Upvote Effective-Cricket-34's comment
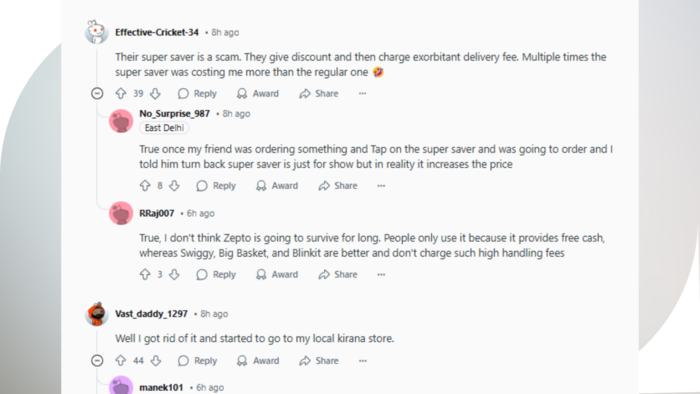The image size is (700, 394). [121, 93]
